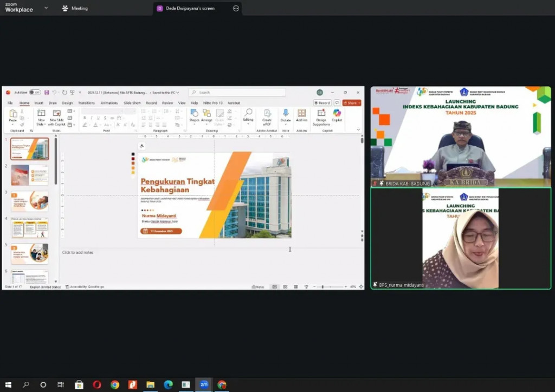This screenshot has width=555, height=392.
Task: Switch to the Slide Show tab
Action: pos(132,103)
